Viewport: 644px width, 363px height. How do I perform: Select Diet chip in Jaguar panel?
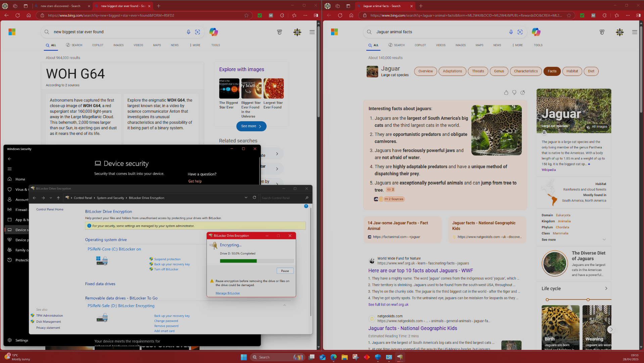point(591,71)
